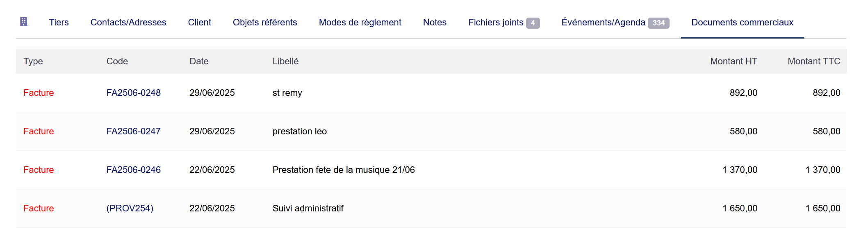Image resolution: width=868 pixels, height=229 pixels.
Task: Open invoice FA2506-0246
Action: coord(134,170)
